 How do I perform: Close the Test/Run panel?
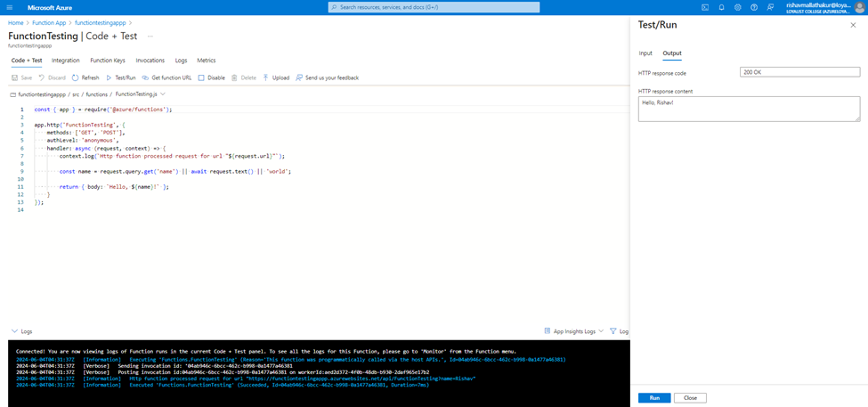853,25
